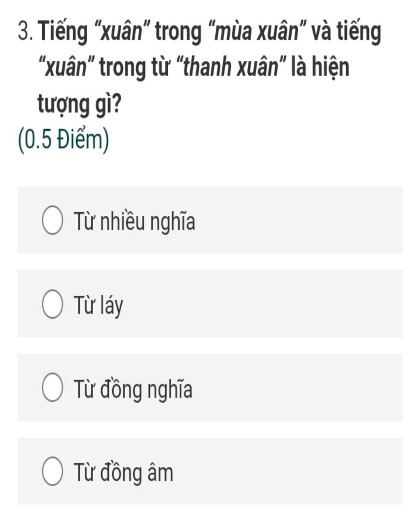The width and height of the screenshot is (420, 525).
Task: Click the "(0.5 Điểm)" points text
Action: (x=64, y=139)
